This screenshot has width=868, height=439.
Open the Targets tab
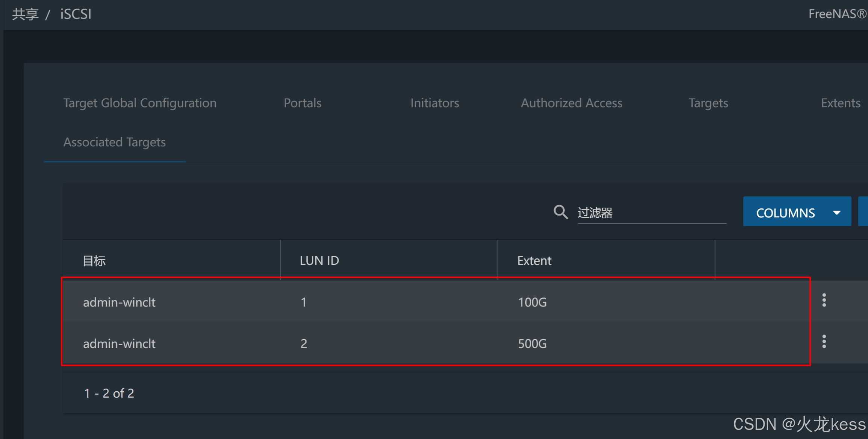pyautogui.click(x=708, y=103)
